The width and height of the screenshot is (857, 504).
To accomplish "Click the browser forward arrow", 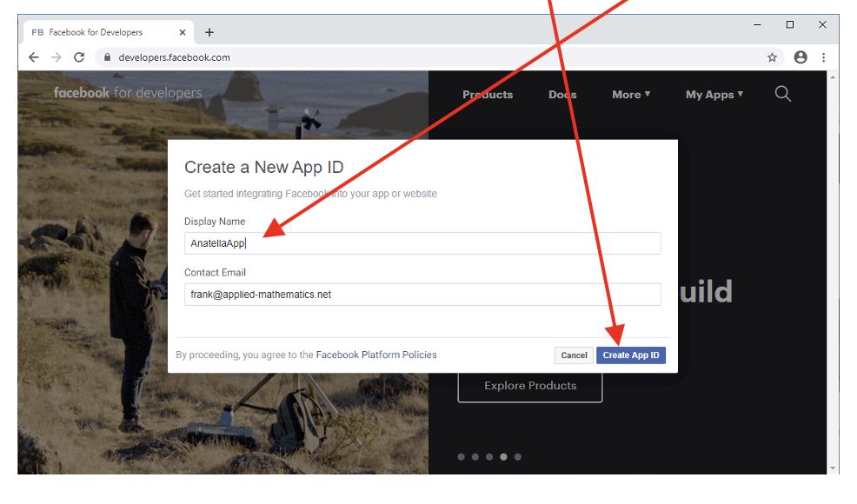I will pyautogui.click(x=56, y=57).
